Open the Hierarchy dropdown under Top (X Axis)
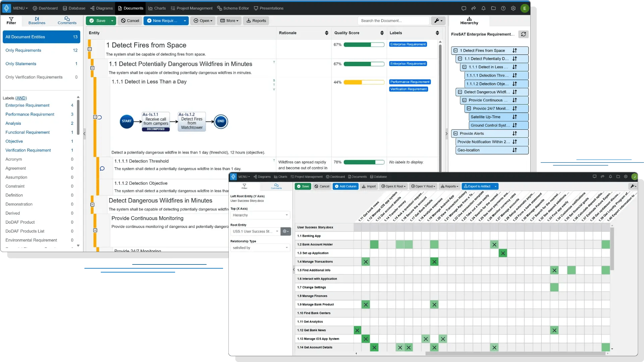644x362 pixels. (x=260, y=215)
